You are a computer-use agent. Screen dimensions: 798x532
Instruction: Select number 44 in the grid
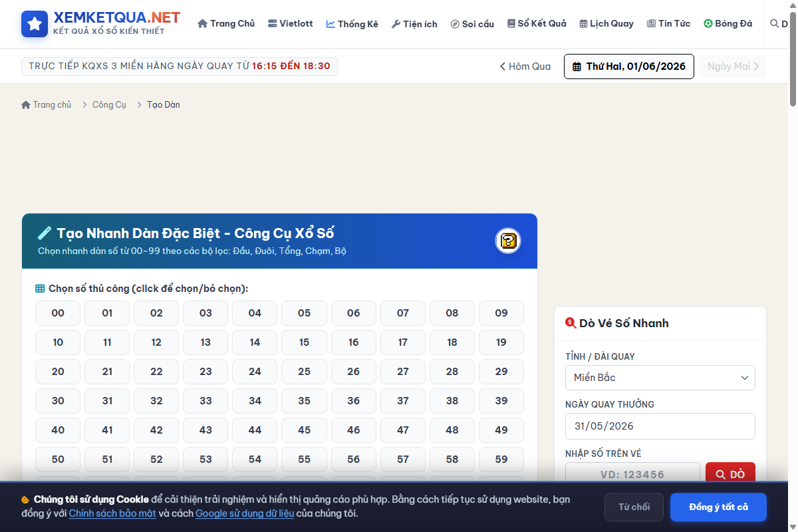pyautogui.click(x=255, y=430)
